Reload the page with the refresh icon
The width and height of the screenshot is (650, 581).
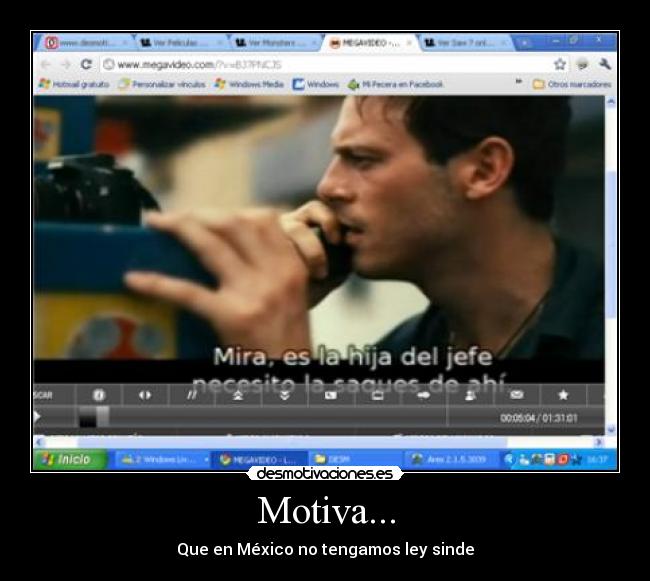[x=86, y=64]
